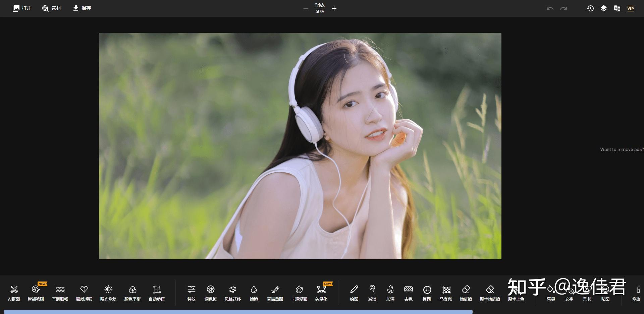The width and height of the screenshot is (644, 314).
Task: Click the portrait photo on canvas
Action: (x=300, y=146)
